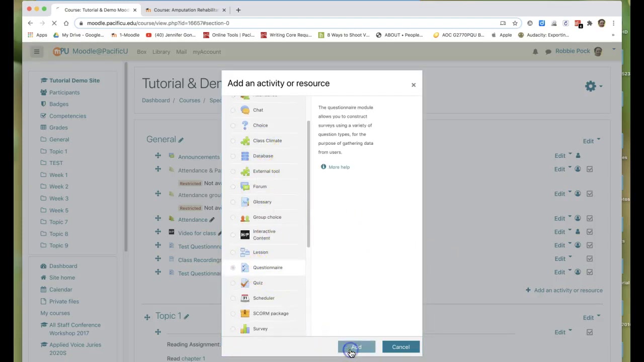644x362 pixels.
Task: Click the Interactive Content H5P icon
Action: [245, 235]
